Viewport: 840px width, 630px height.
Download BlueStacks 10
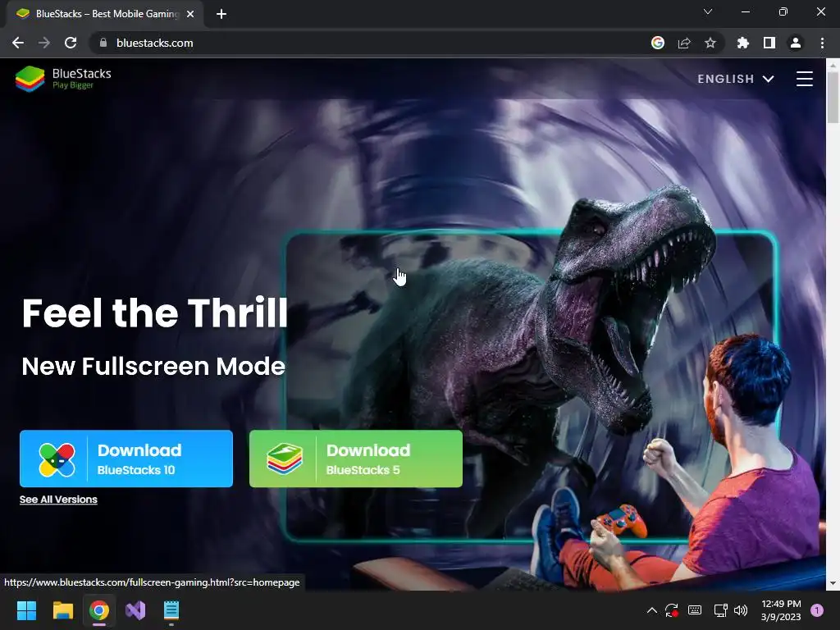pyautogui.click(x=126, y=459)
